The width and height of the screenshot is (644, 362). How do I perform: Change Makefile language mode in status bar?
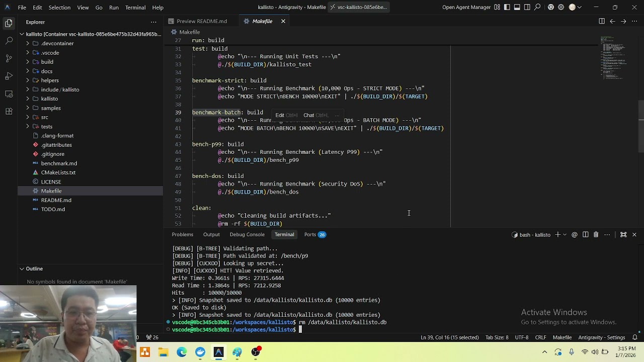click(562, 337)
